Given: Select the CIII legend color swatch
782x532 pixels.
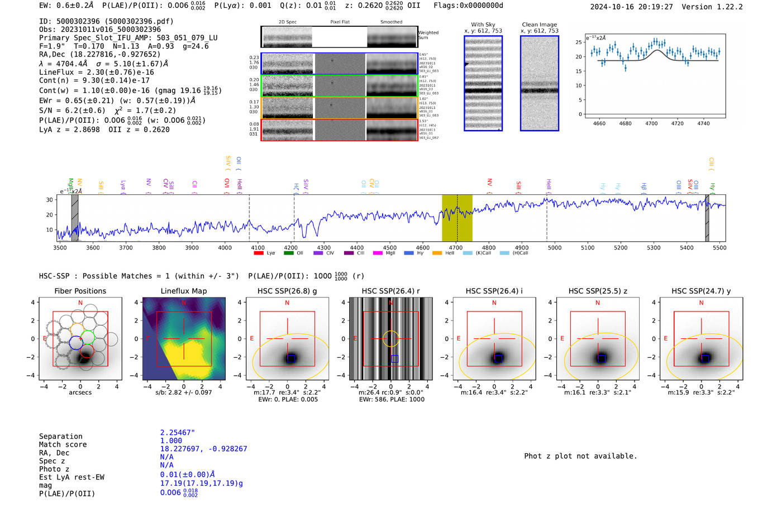Looking at the screenshot, I should click(x=349, y=253).
